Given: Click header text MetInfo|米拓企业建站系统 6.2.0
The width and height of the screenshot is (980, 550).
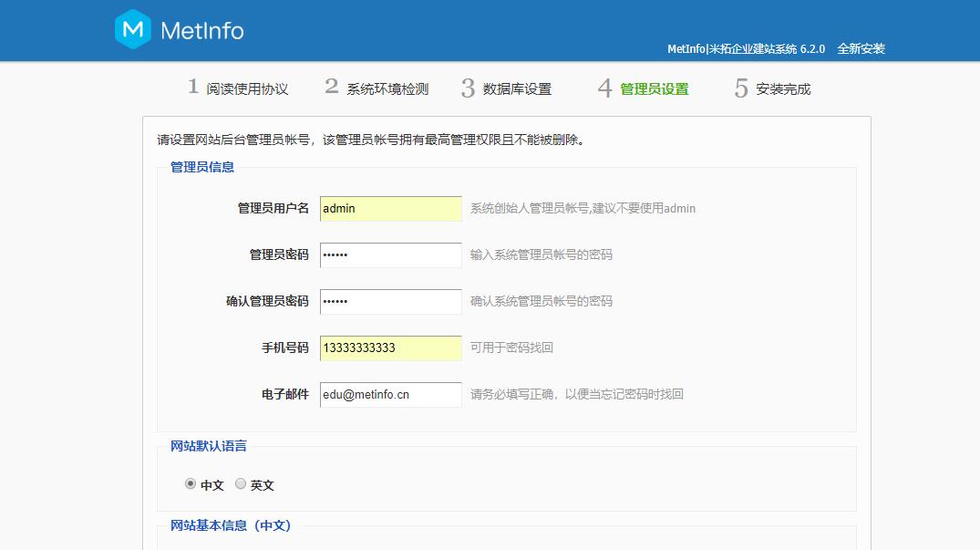Looking at the screenshot, I should click(x=747, y=48).
